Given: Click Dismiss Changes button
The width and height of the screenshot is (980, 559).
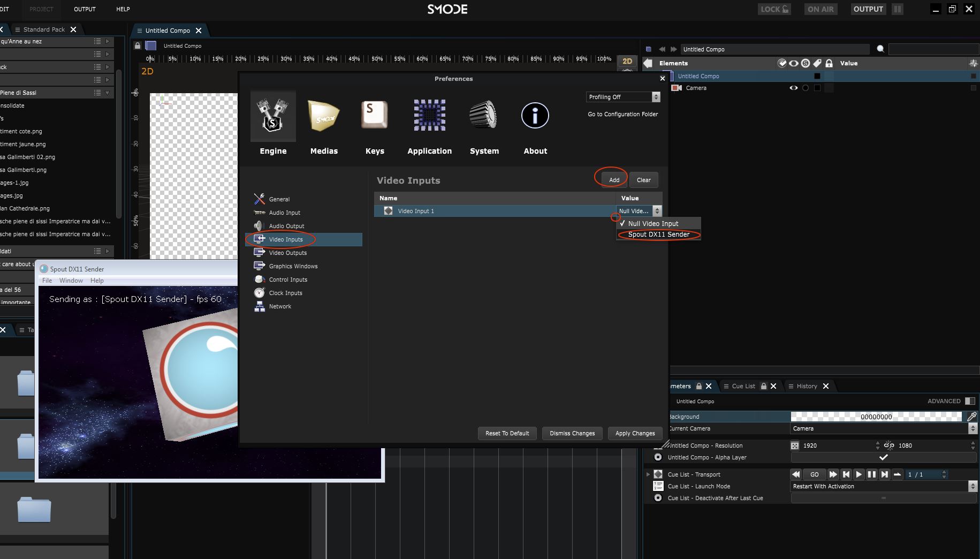Looking at the screenshot, I should pyautogui.click(x=572, y=433).
